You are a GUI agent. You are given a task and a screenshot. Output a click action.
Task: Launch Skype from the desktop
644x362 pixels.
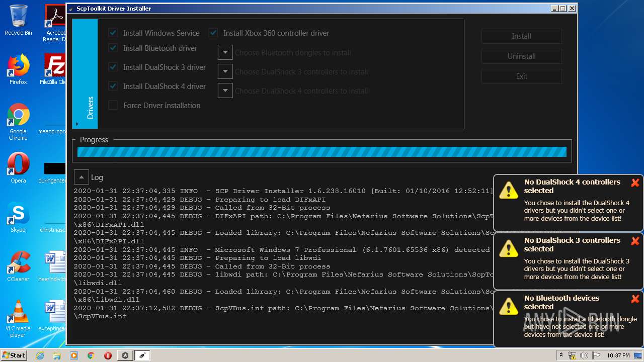coord(18,217)
